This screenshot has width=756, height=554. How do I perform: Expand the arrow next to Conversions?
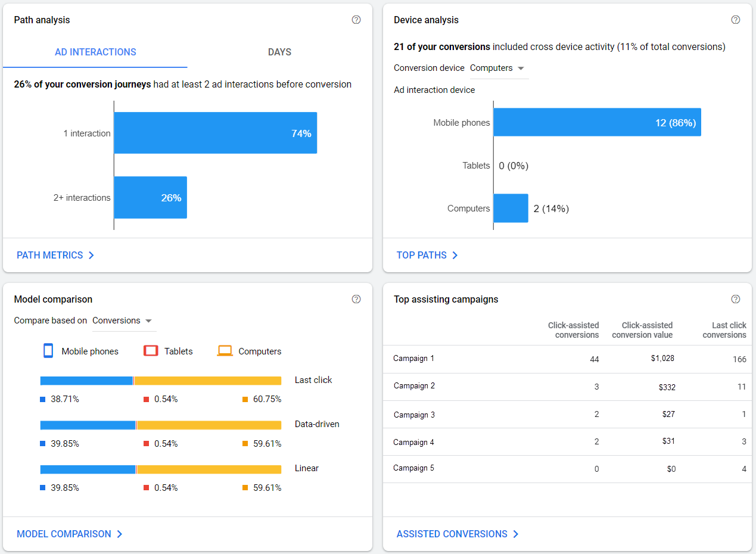(x=148, y=320)
